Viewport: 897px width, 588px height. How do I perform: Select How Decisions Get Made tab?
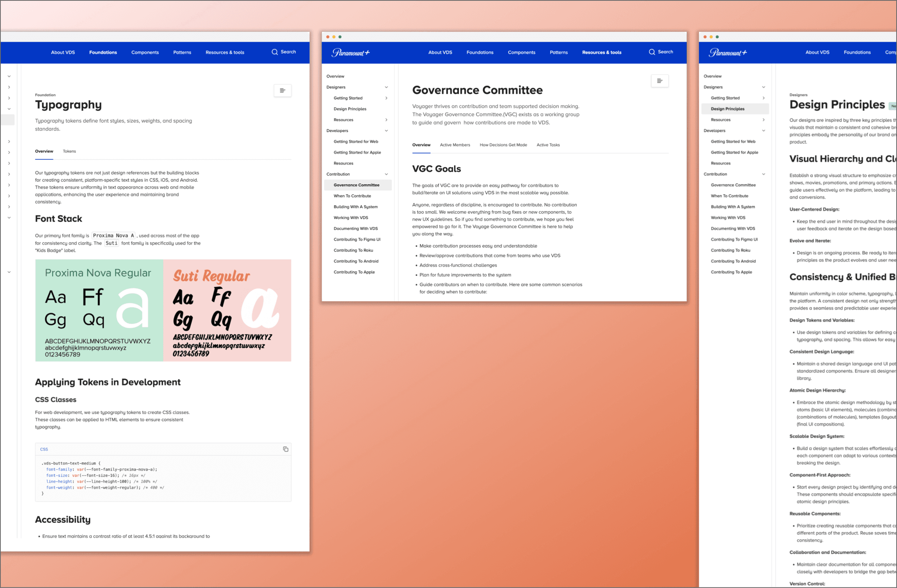pos(503,145)
